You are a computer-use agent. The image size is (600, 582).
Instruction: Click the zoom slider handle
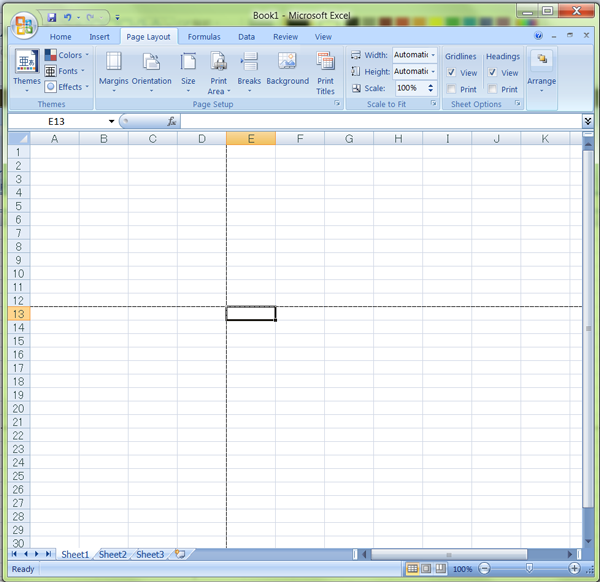point(529,569)
